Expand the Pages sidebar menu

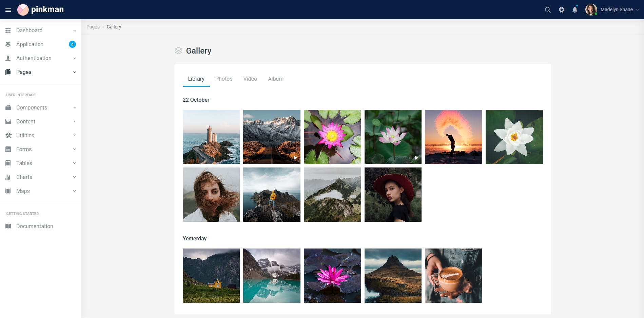pos(41,72)
